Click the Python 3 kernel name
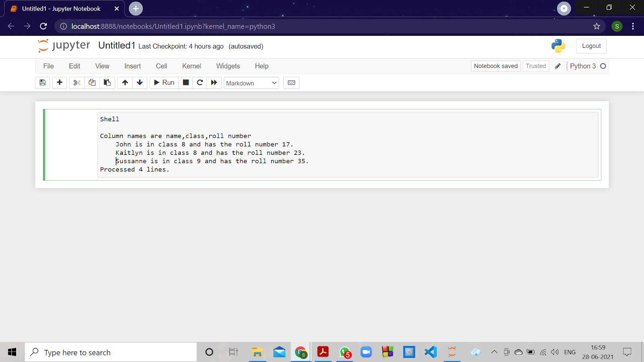 pyautogui.click(x=583, y=66)
